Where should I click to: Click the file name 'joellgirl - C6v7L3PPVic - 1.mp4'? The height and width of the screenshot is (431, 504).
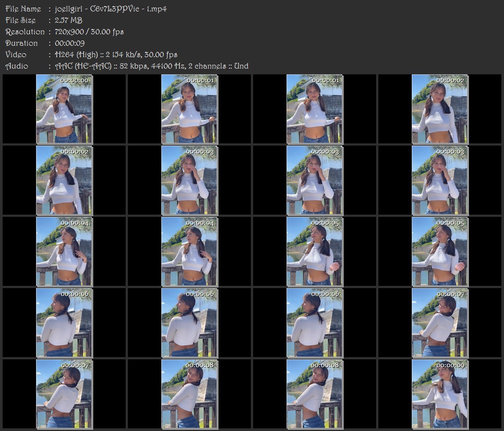click(111, 9)
